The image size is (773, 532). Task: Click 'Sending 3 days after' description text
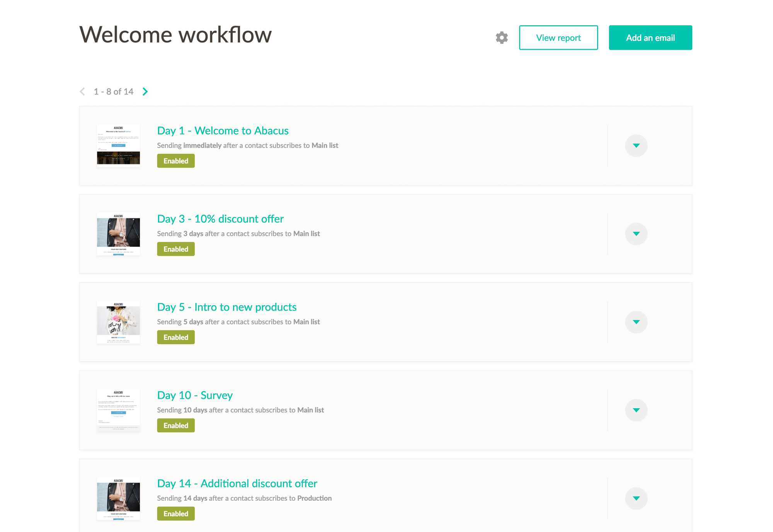tap(238, 233)
